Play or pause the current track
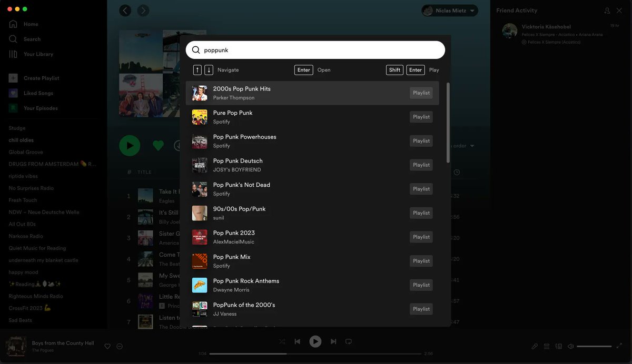The width and height of the screenshot is (632, 364). coord(315,341)
